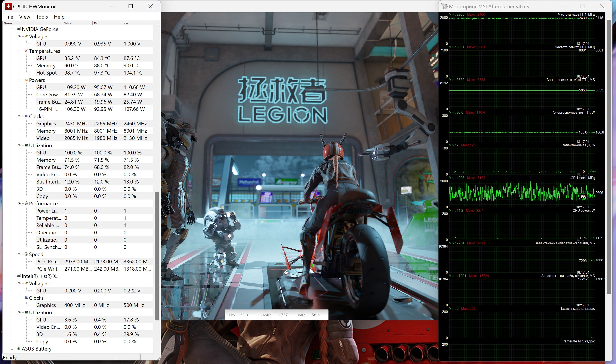Image resolution: width=616 pixels, height=364 pixels.
Task: Expand the ASUS Battery node
Action: click(x=12, y=349)
